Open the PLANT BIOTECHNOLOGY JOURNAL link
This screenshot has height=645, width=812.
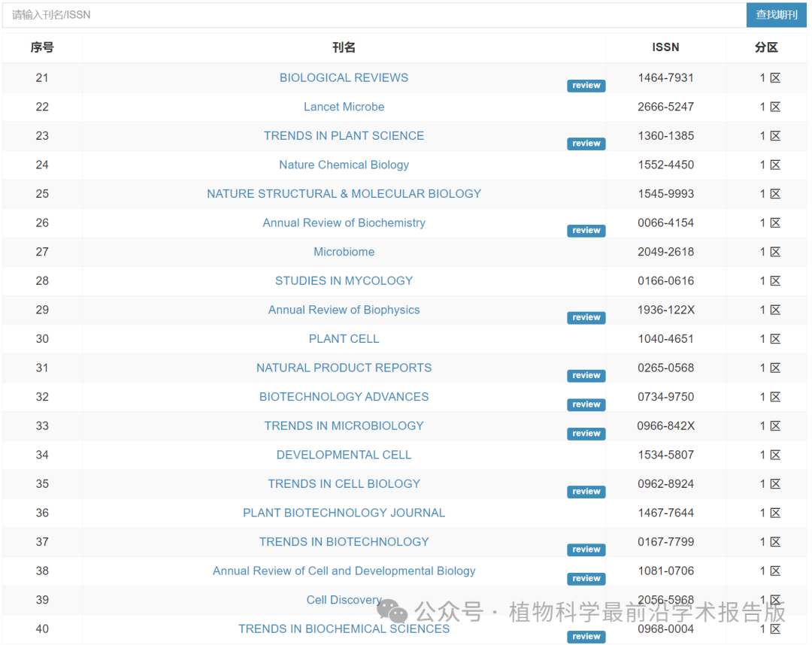point(344,513)
